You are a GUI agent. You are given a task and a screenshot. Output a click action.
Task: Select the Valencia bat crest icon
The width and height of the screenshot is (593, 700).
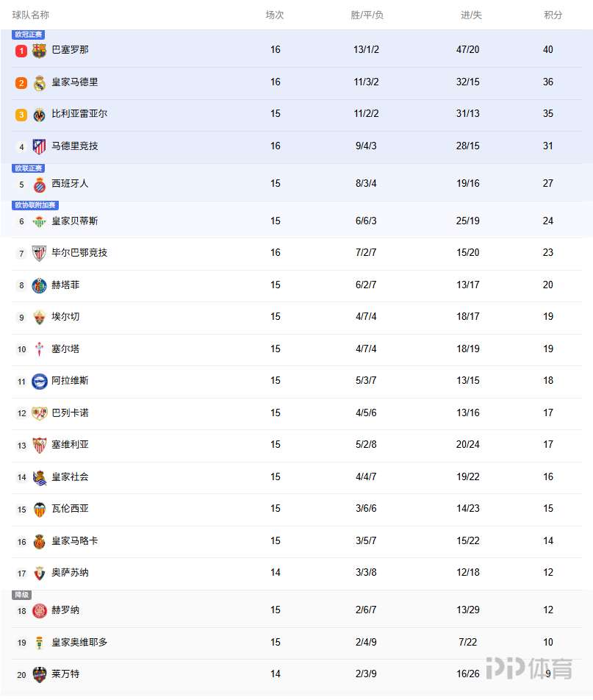pos(40,509)
